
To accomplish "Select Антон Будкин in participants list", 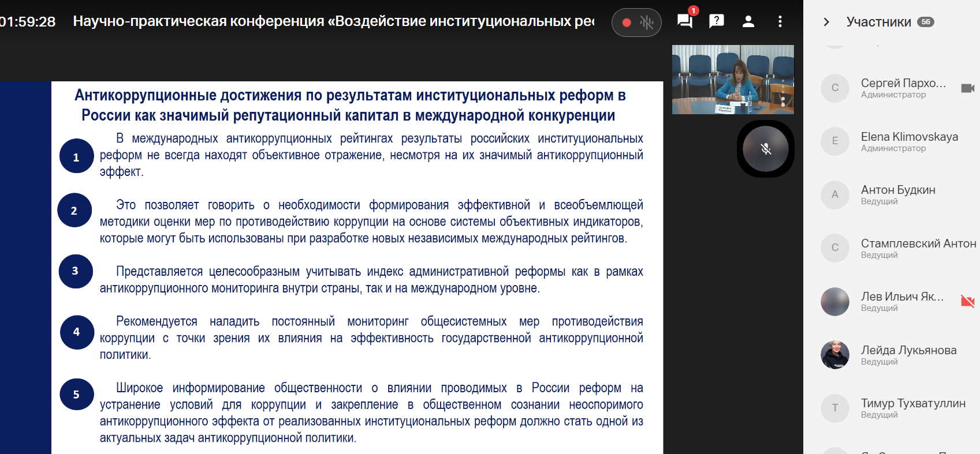I will [898, 190].
